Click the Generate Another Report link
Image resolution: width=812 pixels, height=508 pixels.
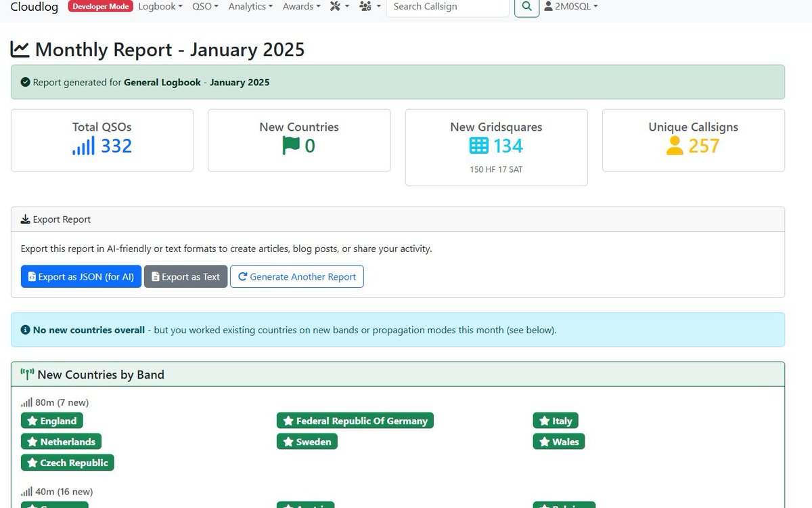(x=296, y=276)
